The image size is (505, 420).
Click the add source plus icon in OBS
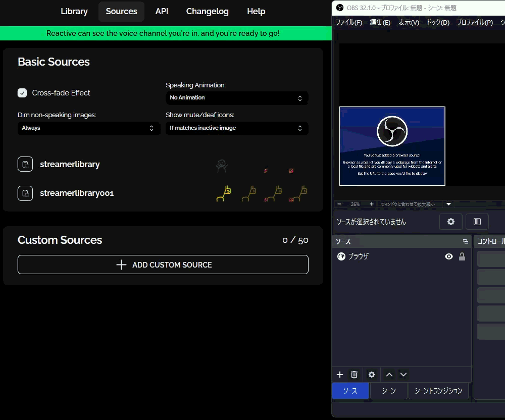(x=340, y=375)
